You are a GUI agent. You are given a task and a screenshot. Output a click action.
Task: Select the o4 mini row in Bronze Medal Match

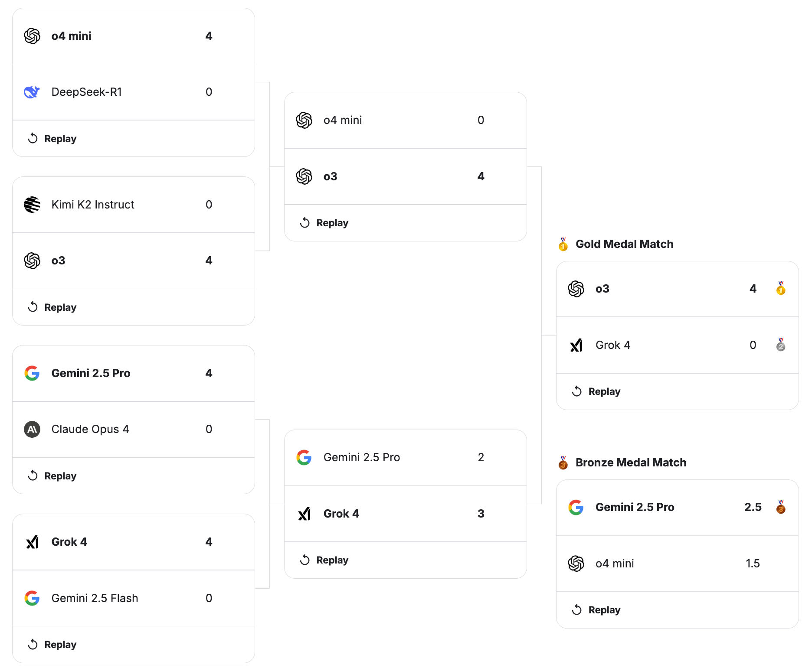(677, 564)
